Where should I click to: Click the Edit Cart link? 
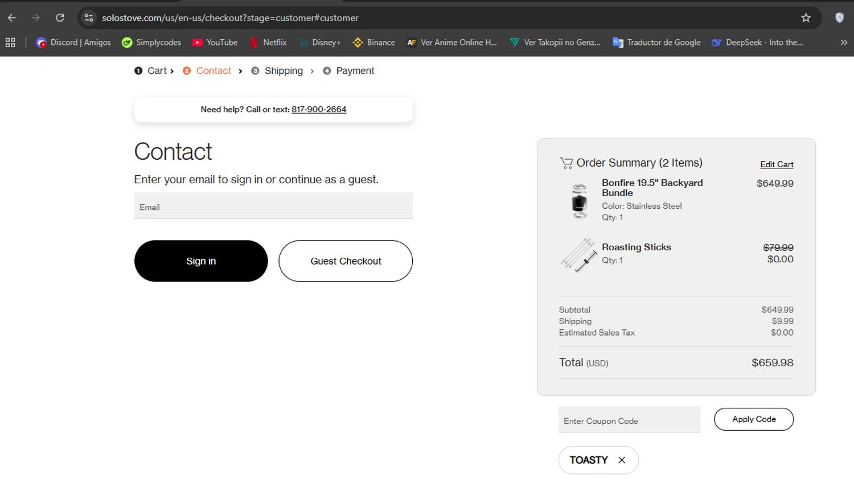(x=777, y=164)
